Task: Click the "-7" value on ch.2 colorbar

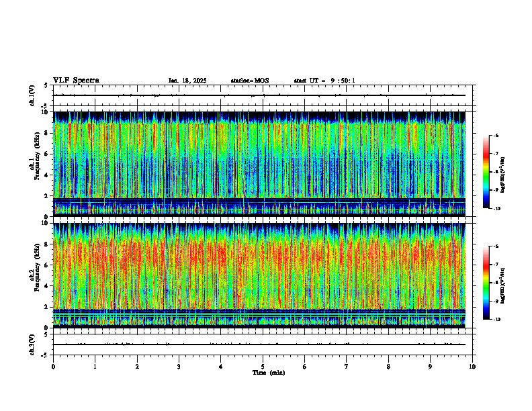Action: pyautogui.click(x=496, y=265)
